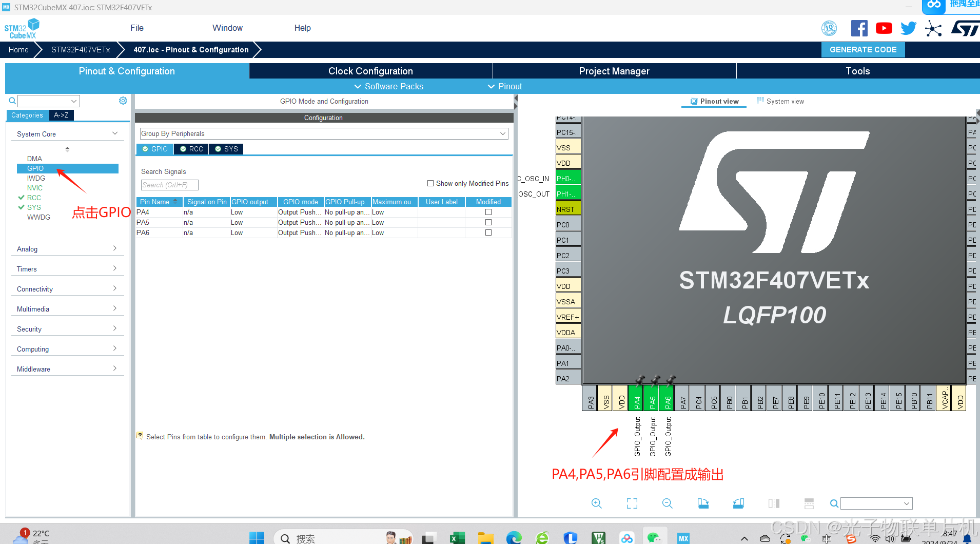Open the File menu
The image size is (980, 544).
point(137,28)
